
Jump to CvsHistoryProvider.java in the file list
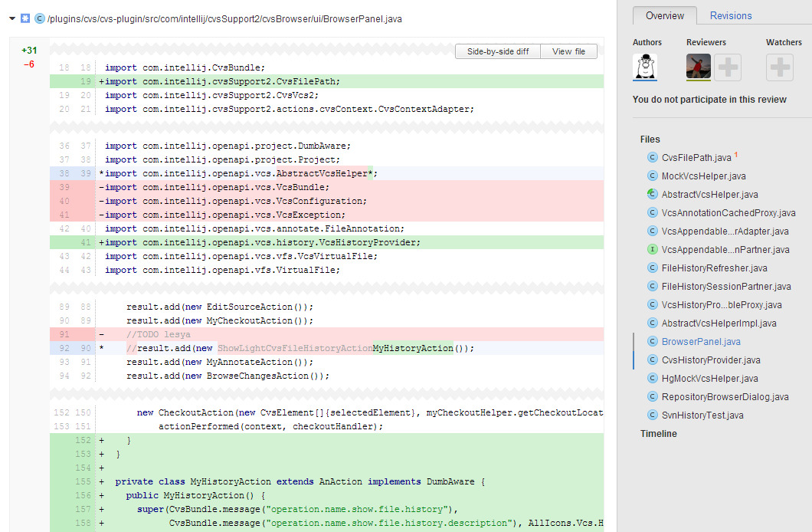pos(711,360)
